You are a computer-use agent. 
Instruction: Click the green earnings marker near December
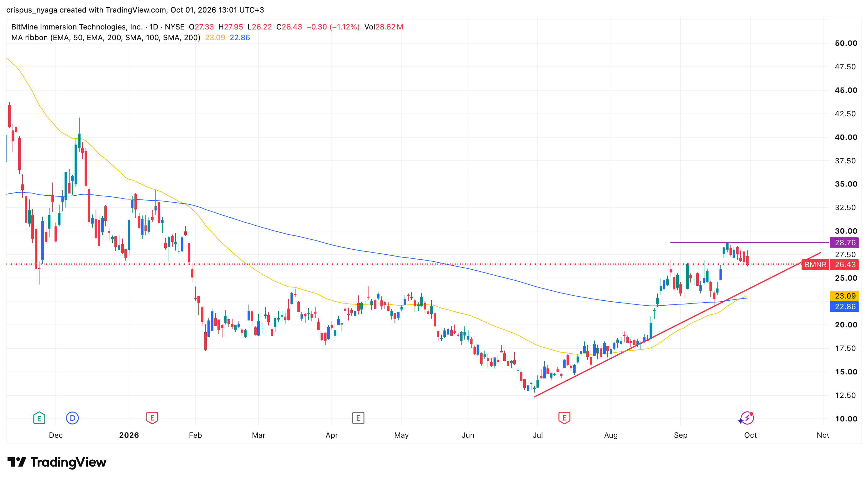(39, 418)
